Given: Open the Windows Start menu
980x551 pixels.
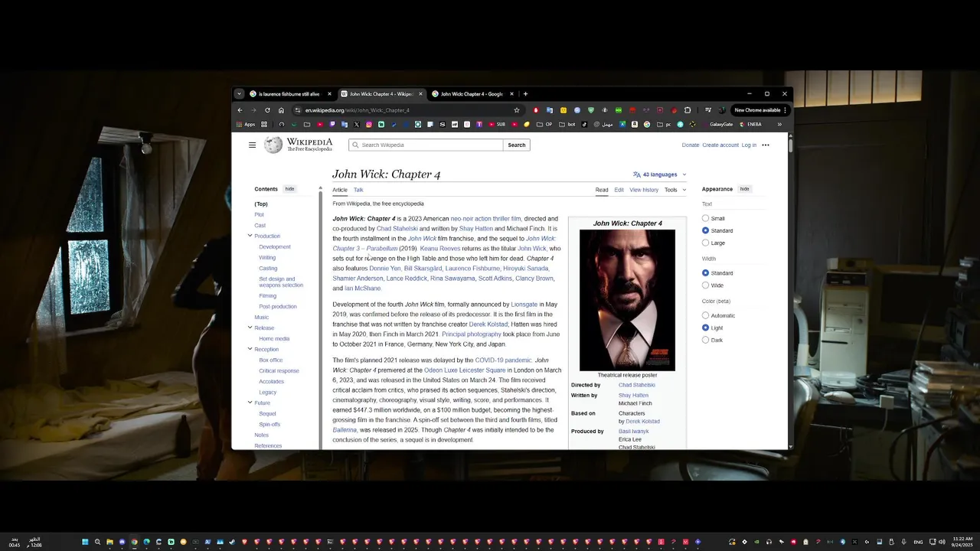Looking at the screenshot, I should tap(85, 542).
